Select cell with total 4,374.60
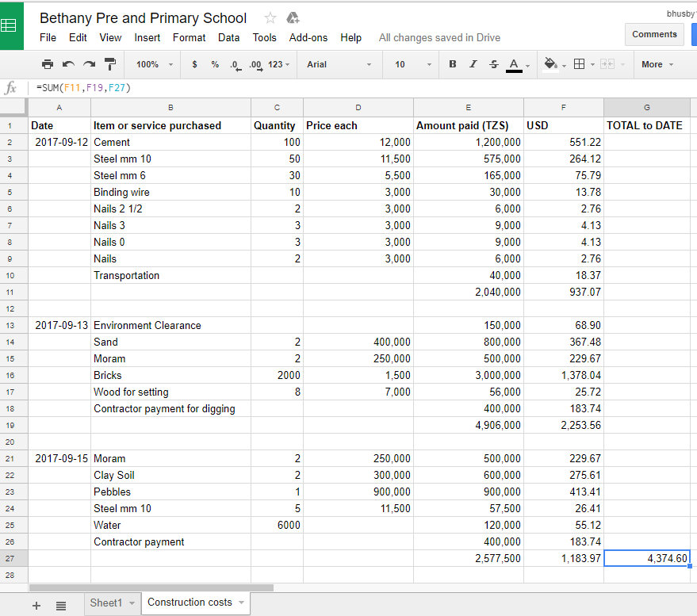Image resolution: width=697 pixels, height=616 pixels. point(647,558)
